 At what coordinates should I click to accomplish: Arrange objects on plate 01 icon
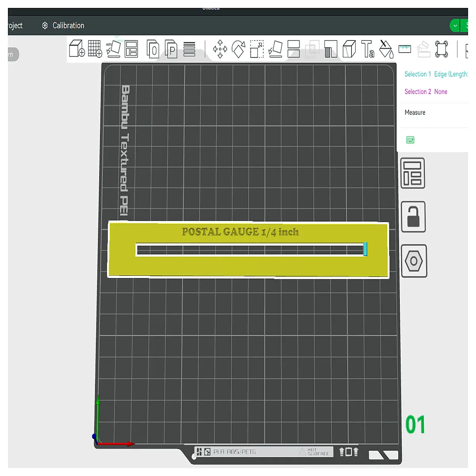pos(413,173)
